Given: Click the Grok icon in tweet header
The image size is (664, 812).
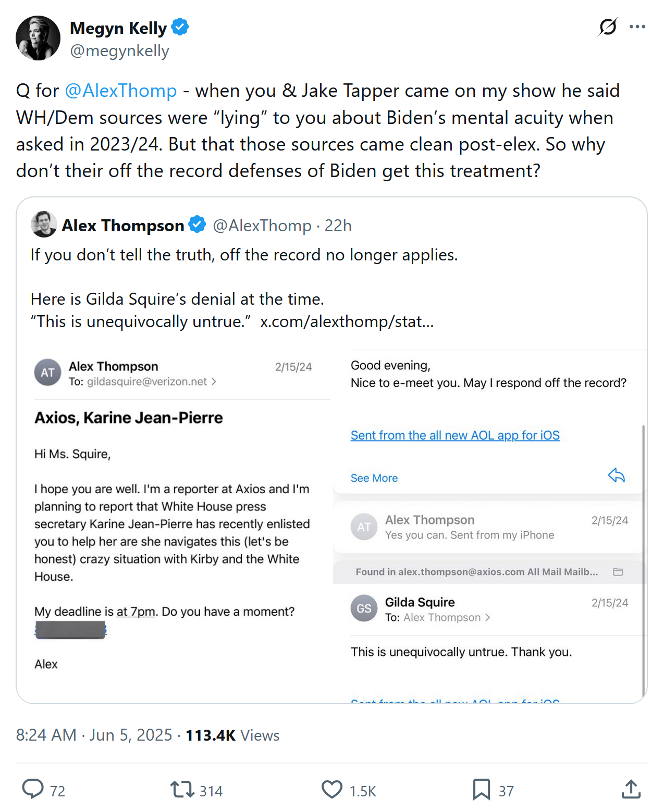Looking at the screenshot, I should pos(608,27).
